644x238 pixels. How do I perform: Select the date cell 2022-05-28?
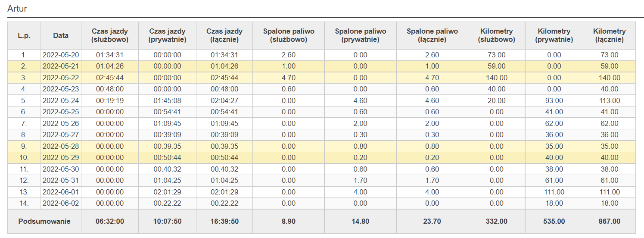click(x=61, y=147)
